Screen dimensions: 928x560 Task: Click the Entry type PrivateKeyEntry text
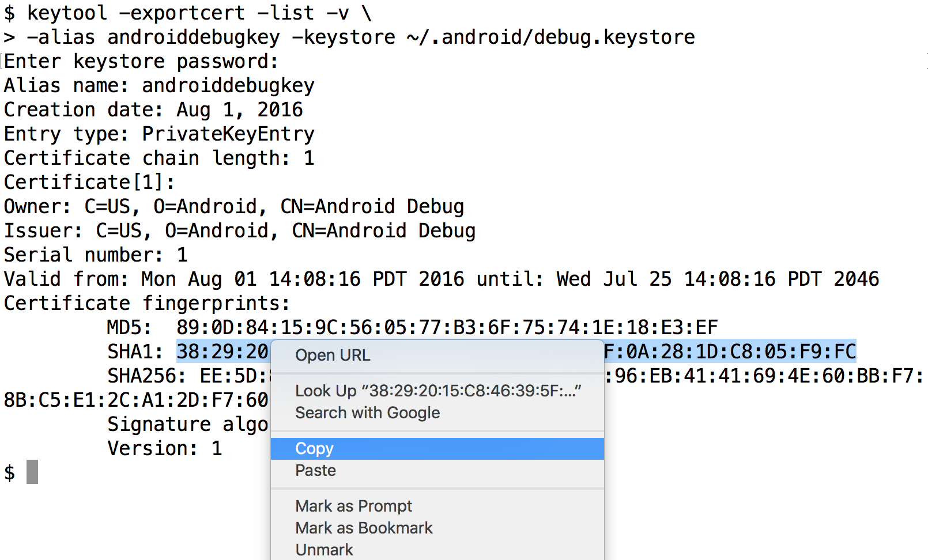coord(159,134)
